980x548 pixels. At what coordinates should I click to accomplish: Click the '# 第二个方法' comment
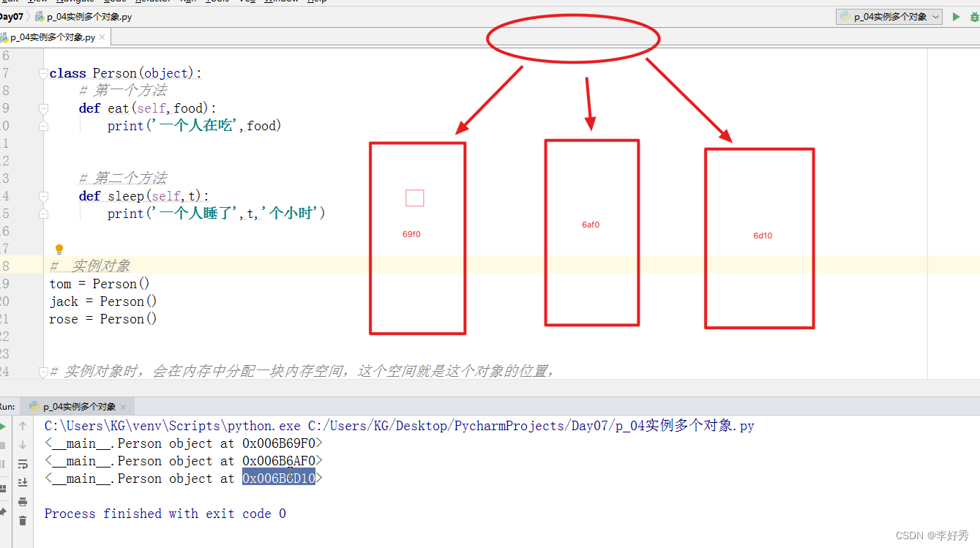click(x=123, y=179)
